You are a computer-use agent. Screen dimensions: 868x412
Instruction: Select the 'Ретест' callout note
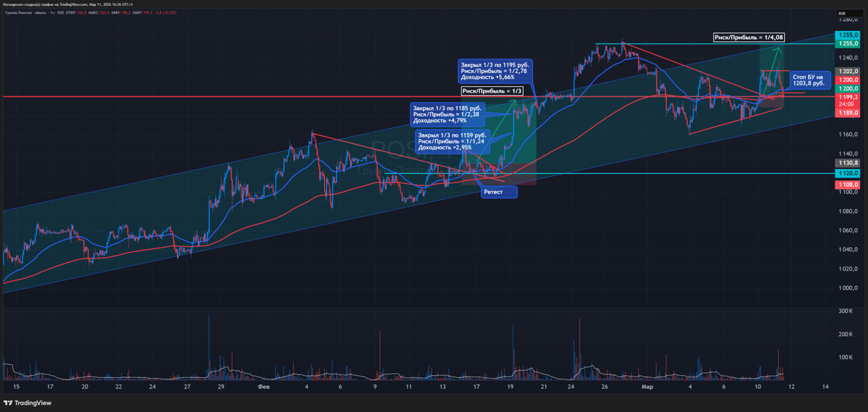[501, 192]
